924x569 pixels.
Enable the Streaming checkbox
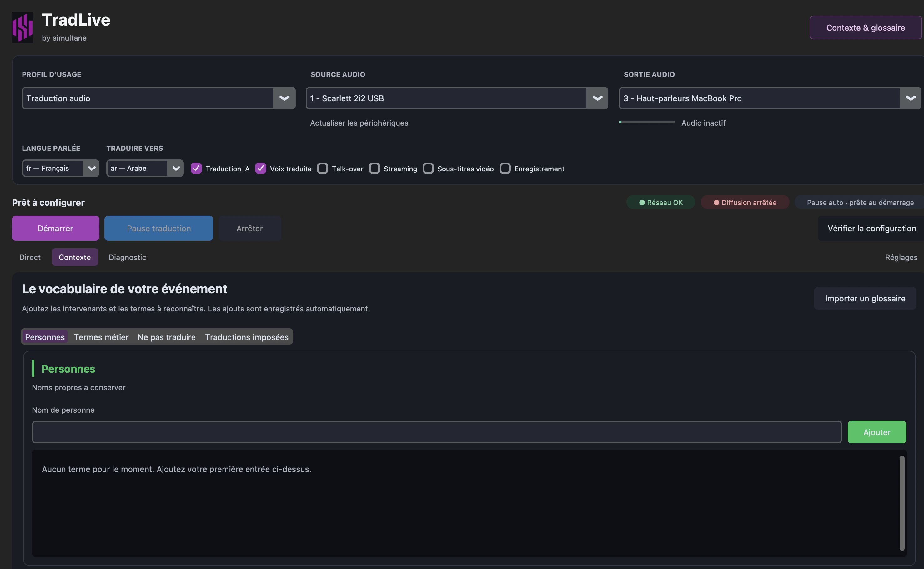coord(374,168)
